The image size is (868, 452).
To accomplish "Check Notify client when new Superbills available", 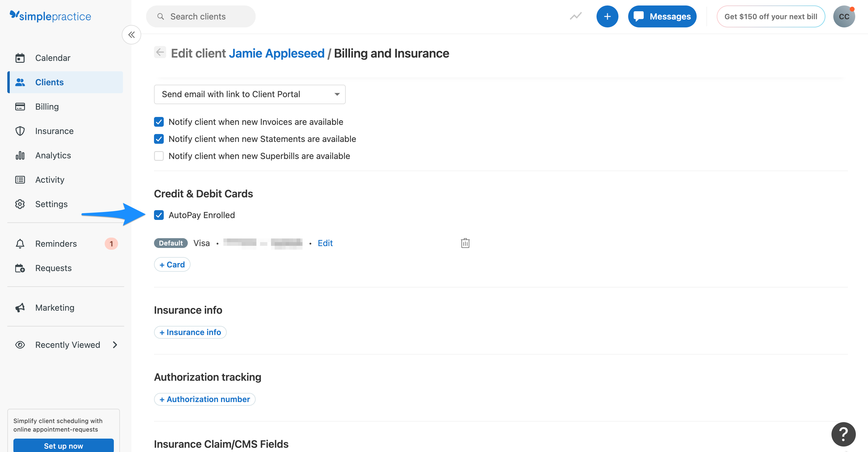I will pyautogui.click(x=159, y=156).
